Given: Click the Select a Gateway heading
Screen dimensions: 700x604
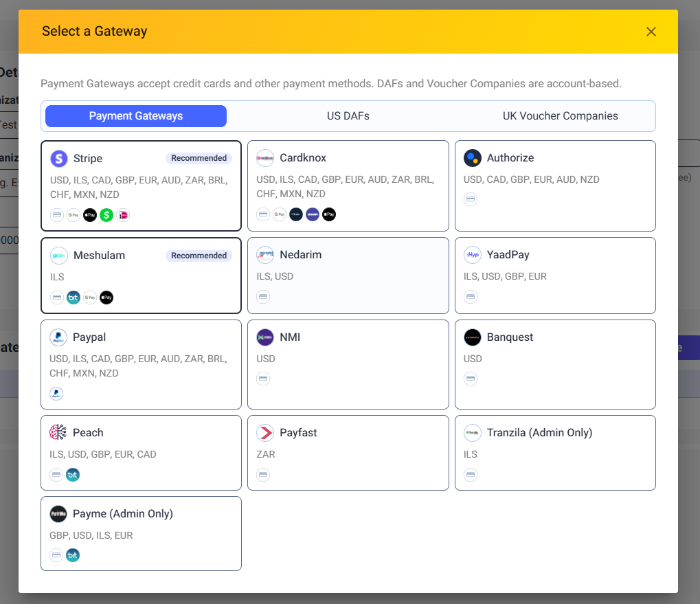Looking at the screenshot, I should pyautogui.click(x=95, y=31).
